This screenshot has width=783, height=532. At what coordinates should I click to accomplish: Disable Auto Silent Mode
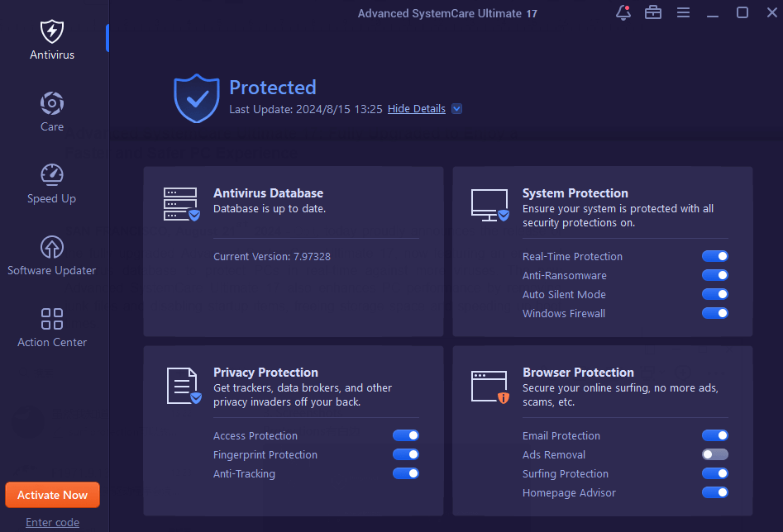point(715,294)
